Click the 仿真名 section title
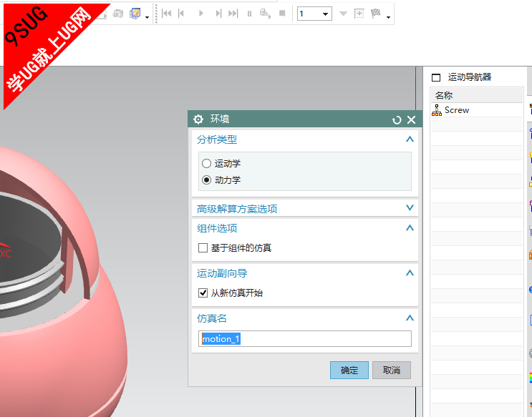This screenshot has height=417, width=532. 212,319
